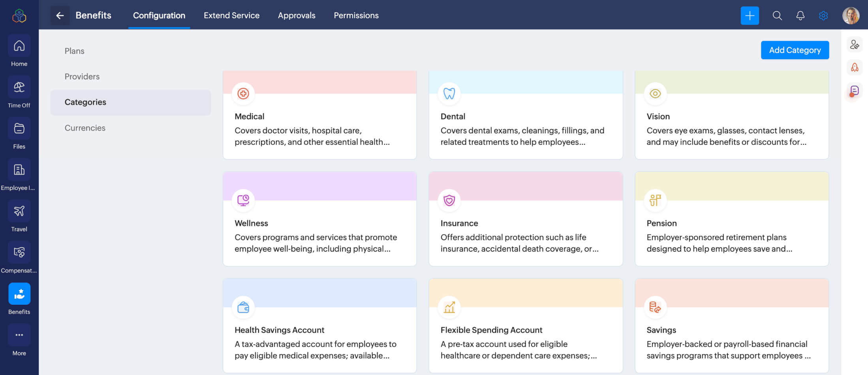
Task: Click the Flexible Spending Account chart icon
Action: pos(449,307)
